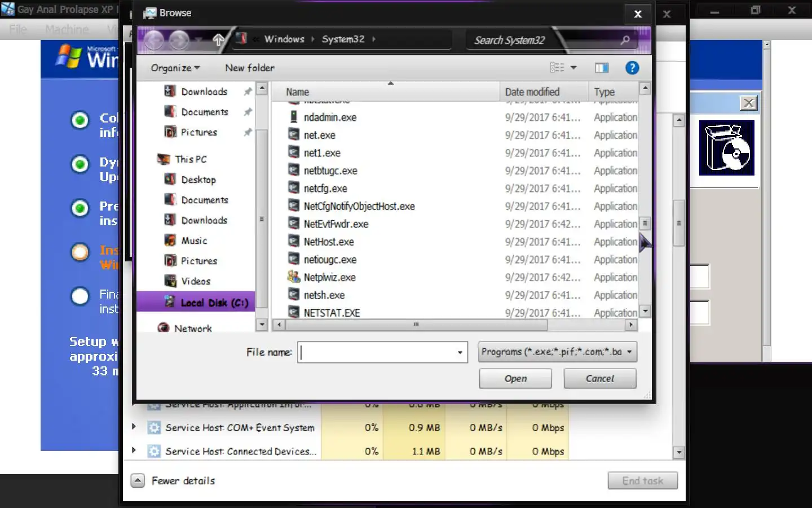The image size is (812, 508).
Task: Select netcfg.exe in the list
Action: [325, 188]
